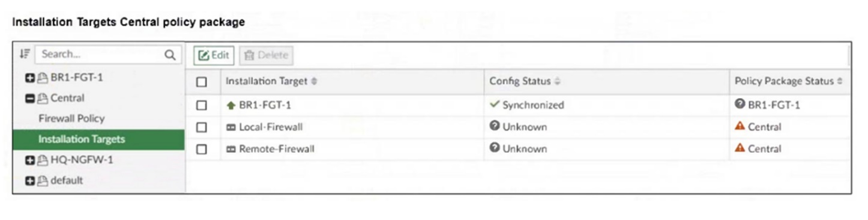Click the magnifier icon in search box
This screenshot has width=868, height=220.
(x=169, y=55)
